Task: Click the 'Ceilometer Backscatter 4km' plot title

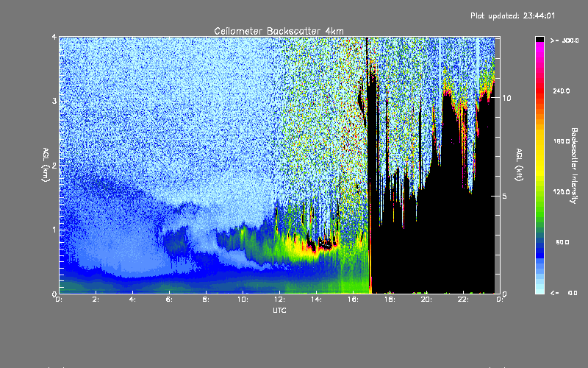Action: (279, 31)
